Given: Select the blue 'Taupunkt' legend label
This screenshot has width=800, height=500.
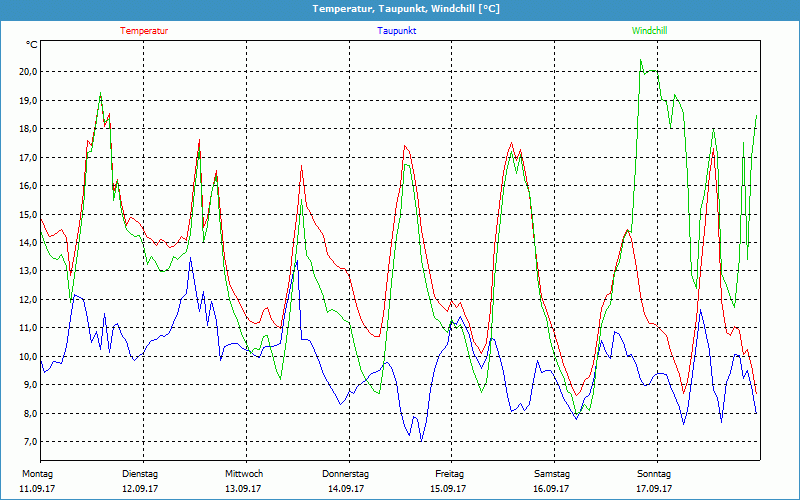Looking at the screenshot, I should point(396,31).
